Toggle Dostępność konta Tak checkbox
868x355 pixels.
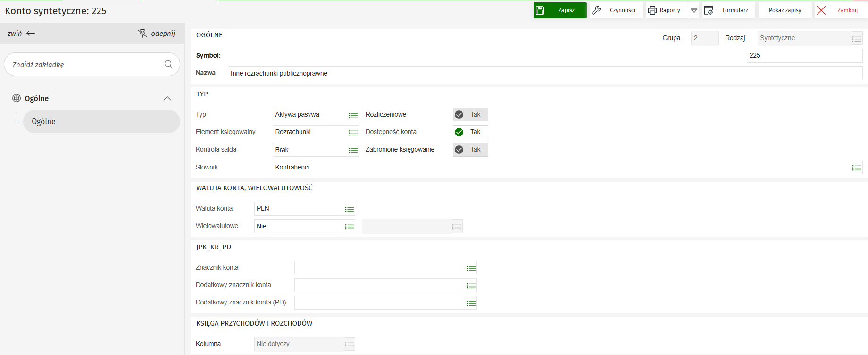click(x=459, y=132)
